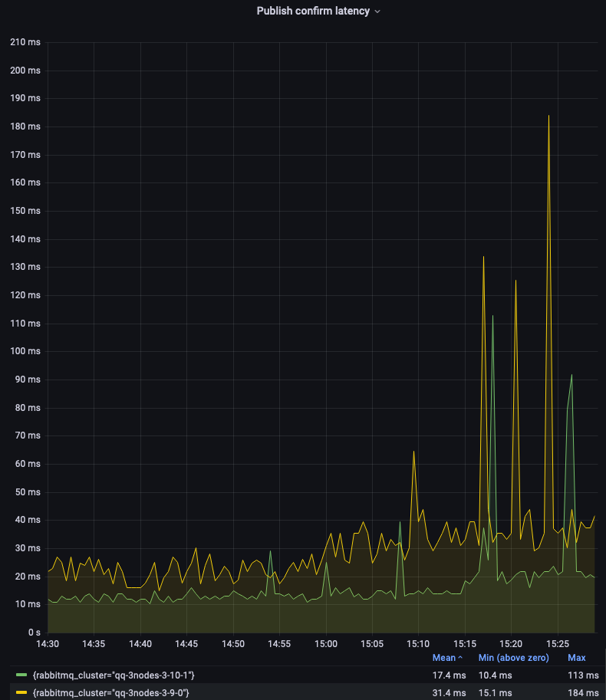The width and height of the screenshot is (606, 700).
Task: Click the 184 ms max value in the legend
Action: 583,692
